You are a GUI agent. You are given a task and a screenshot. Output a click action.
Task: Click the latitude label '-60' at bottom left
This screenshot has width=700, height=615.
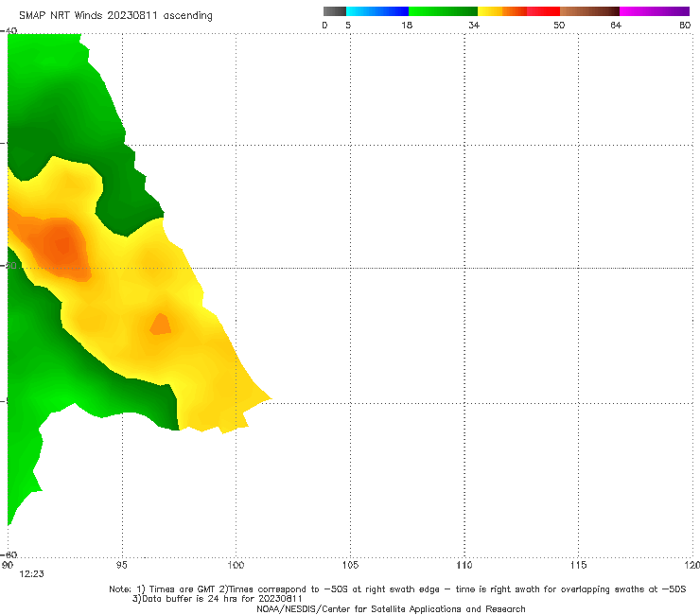[x=9, y=554]
